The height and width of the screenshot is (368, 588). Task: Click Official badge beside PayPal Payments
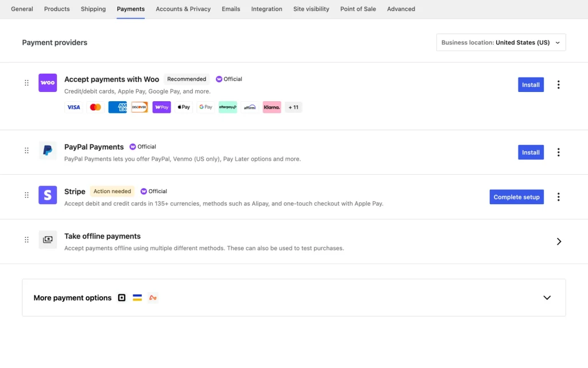click(142, 147)
